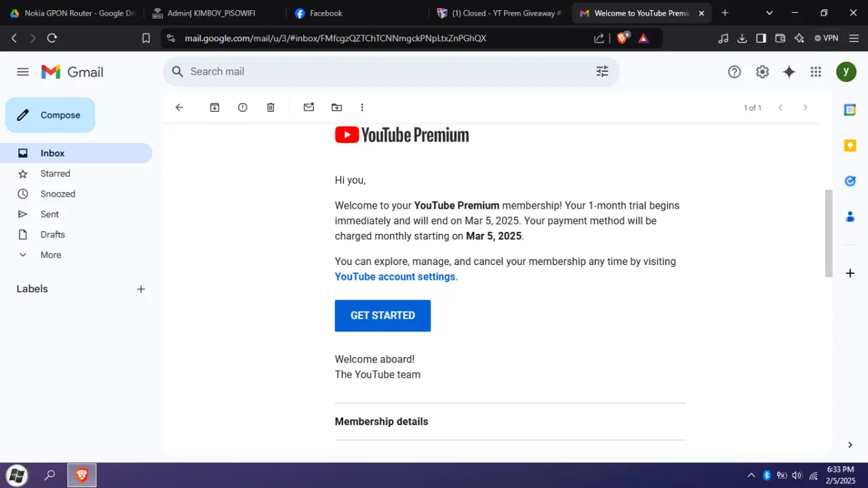The height and width of the screenshot is (488, 868).
Task: Open the Brave Wallet icon
Action: point(780,38)
